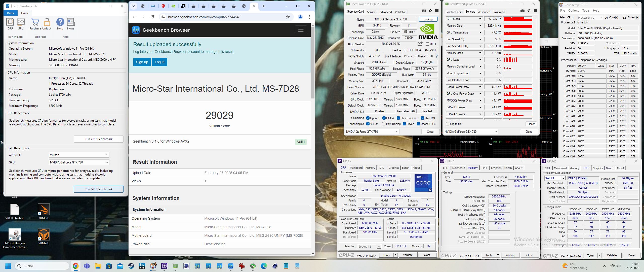Click Run GPU Benchmark button
The width and height of the screenshot is (644, 272).
(x=99, y=189)
